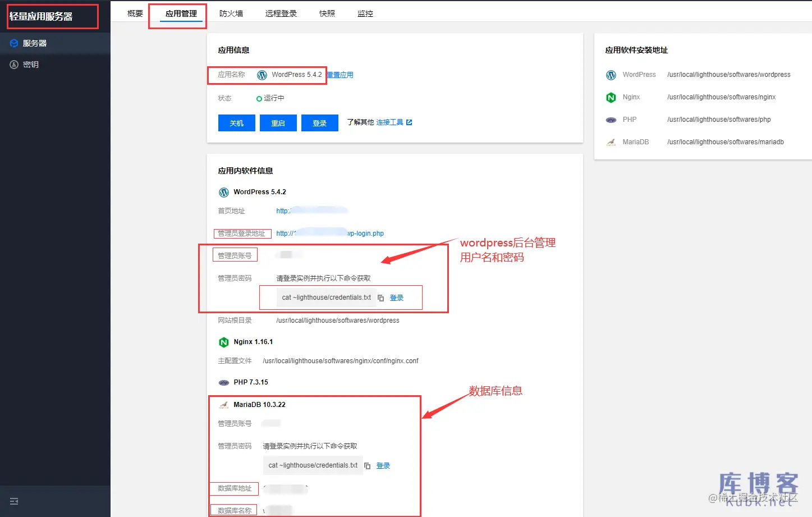This screenshot has width=812, height=517.
Task: Click WordPress icon in install address panel
Action: point(611,75)
